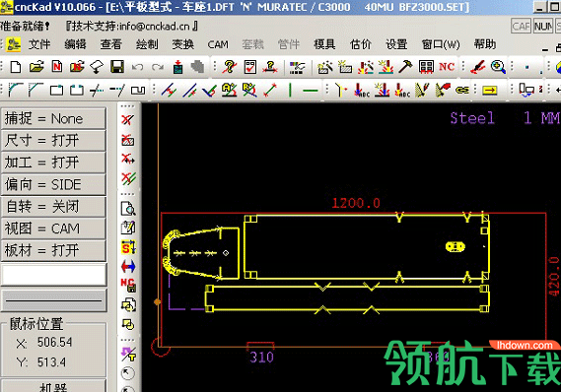Toggle the 尺寸 = 打开 dimensions setting
561x392 pixels.
(53, 141)
